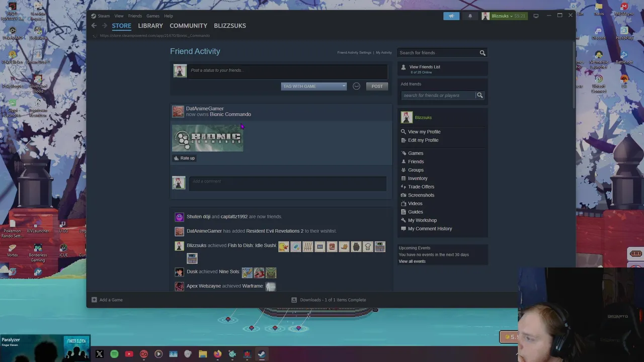
Task: Click the POST button
Action: pyautogui.click(x=377, y=86)
